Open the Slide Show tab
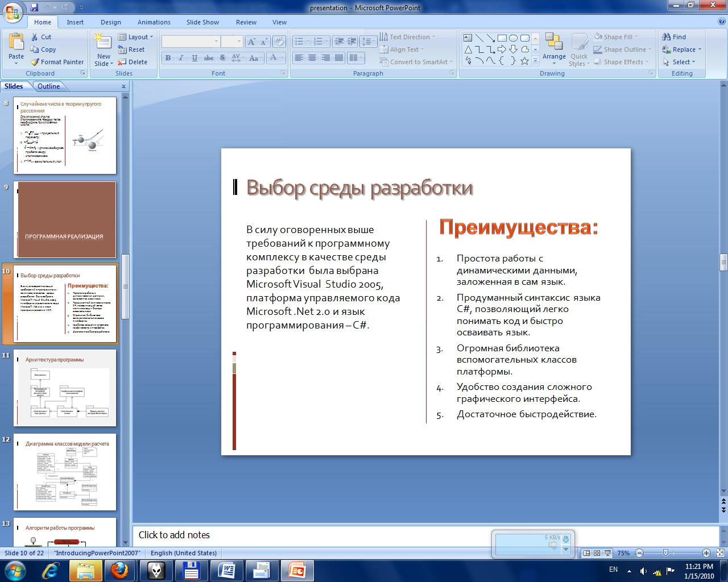Screen dimensions: 728x582 202,22
